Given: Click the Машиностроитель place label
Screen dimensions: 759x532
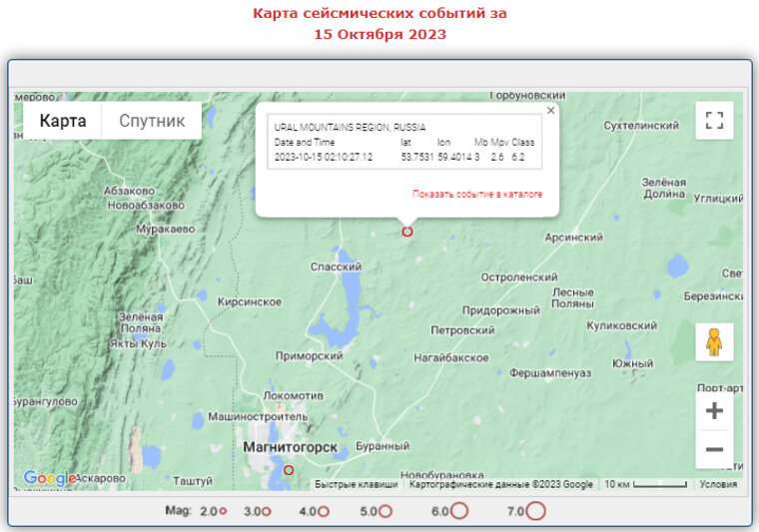Looking at the screenshot, I should click(x=258, y=416).
